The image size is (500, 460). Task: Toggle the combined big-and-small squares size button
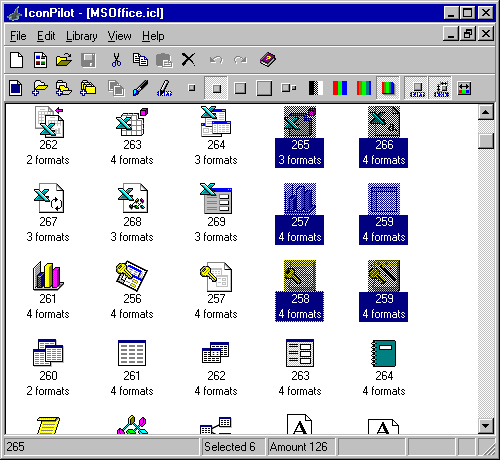point(289,88)
